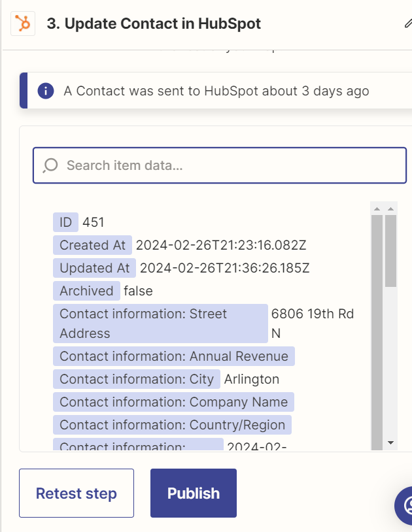Click the ID field label

65,222
